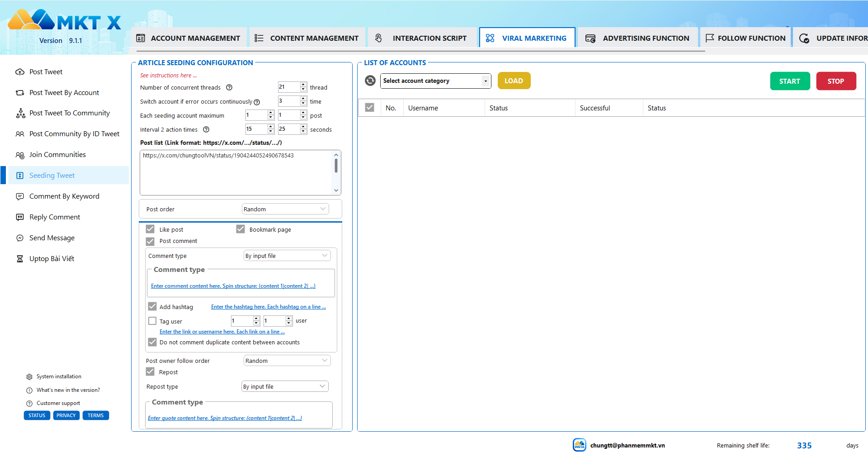Click the refresh icon beside account category
868x457 pixels.
click(x=370, y=81)
